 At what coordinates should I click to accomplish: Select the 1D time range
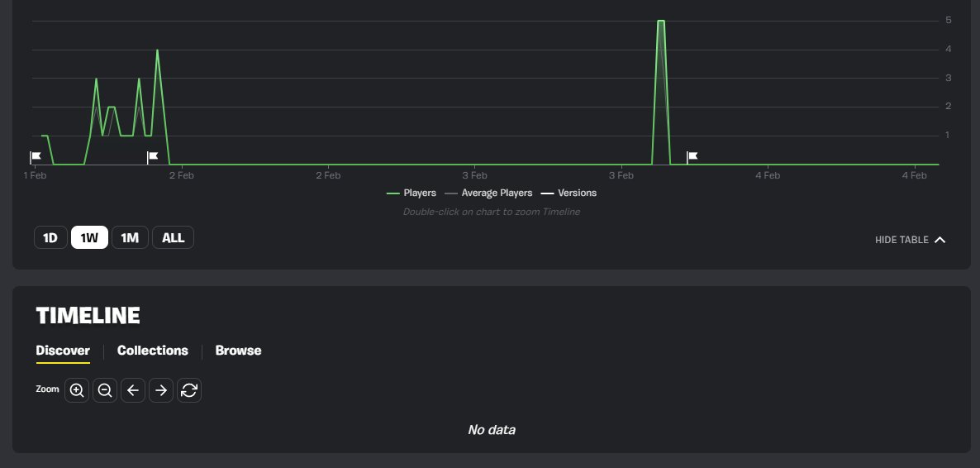50,238
